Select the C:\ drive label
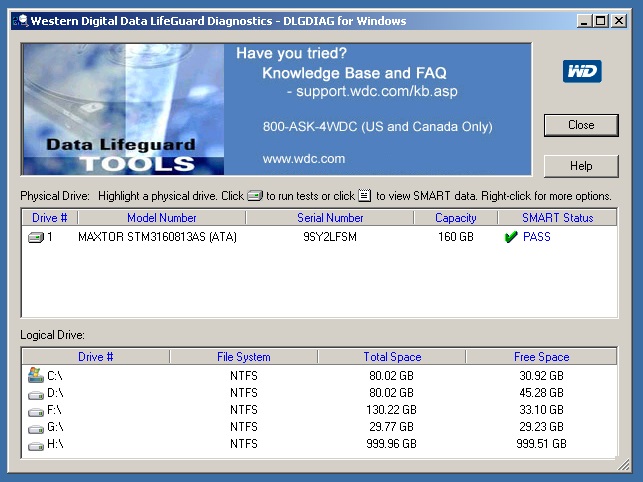This screenshot has height=482, width=643. pyautogui.click(x=55, y=376)
